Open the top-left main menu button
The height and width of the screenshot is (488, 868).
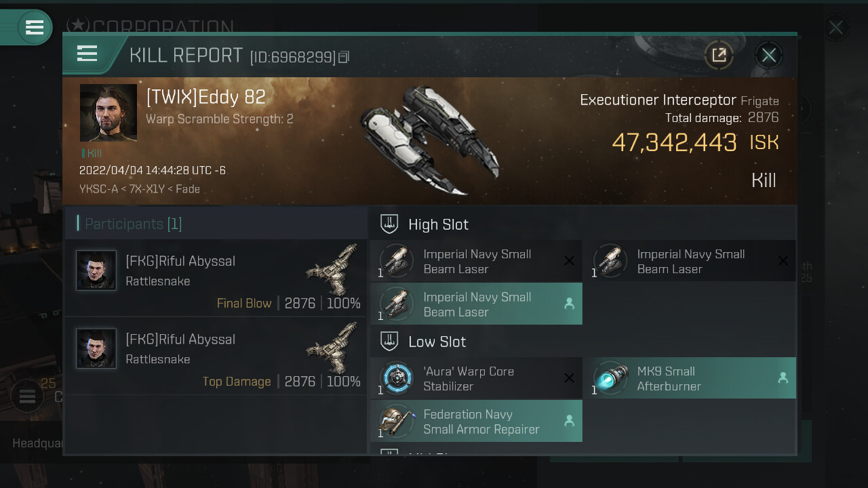pyautogui.click(x=34, y=28)
